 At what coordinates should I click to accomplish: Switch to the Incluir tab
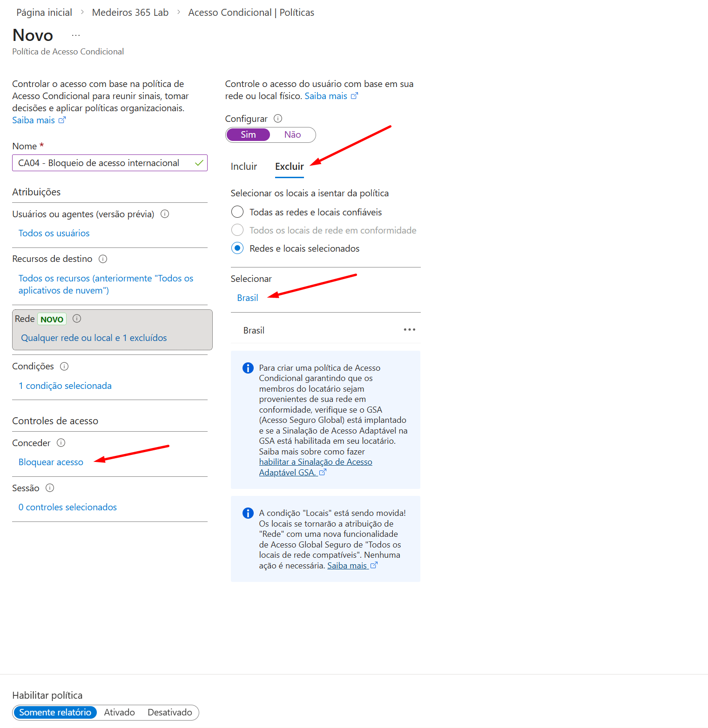click(x=244, y=167)
